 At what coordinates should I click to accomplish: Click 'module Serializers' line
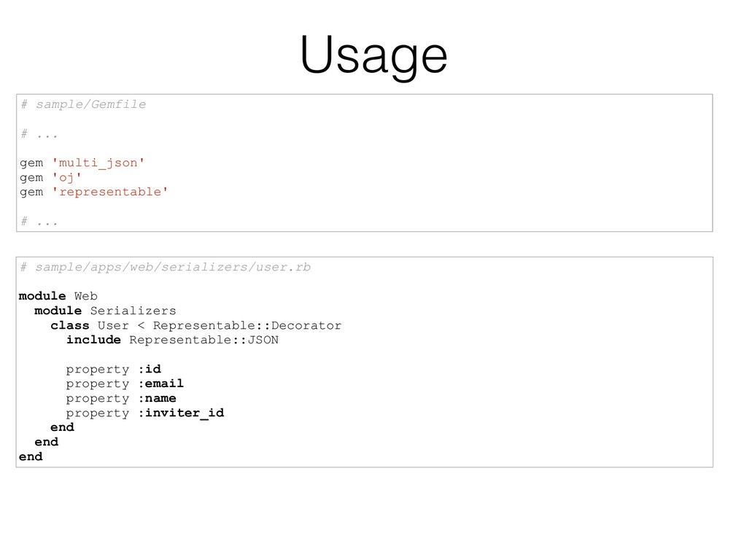pos(105,311)
